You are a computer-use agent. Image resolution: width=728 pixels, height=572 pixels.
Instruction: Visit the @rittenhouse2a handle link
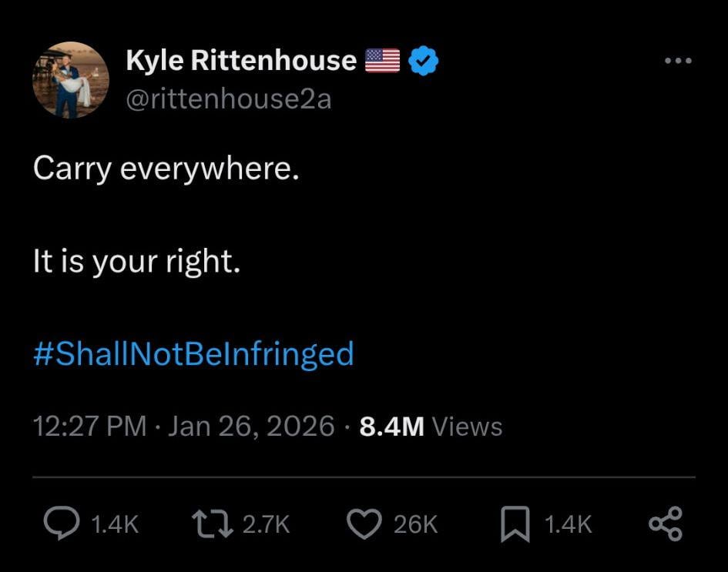(x=228, y=99)
